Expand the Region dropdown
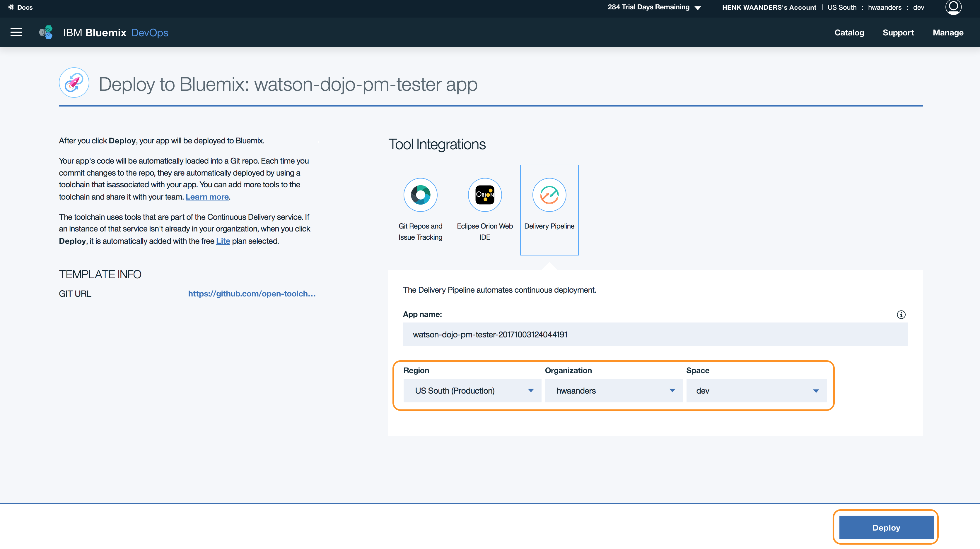 click(472, 390)
